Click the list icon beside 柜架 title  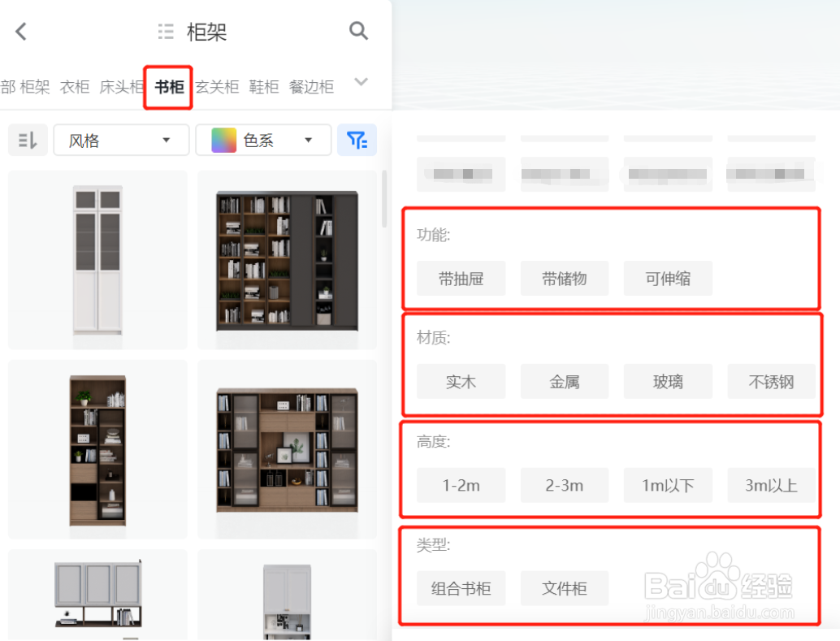pos(165,31)
